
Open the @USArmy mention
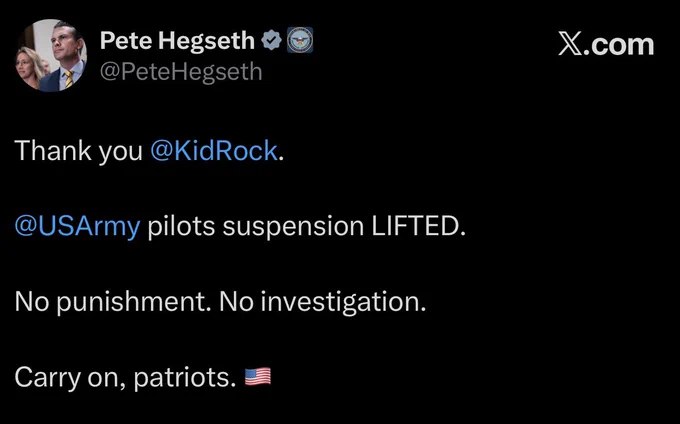[x=77, y=225]
